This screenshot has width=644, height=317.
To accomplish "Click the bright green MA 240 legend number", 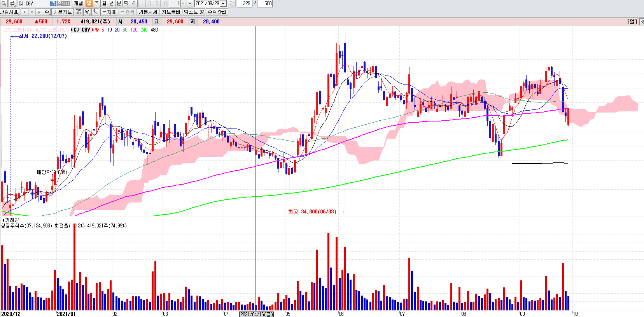I will click(x=144, y=30).
